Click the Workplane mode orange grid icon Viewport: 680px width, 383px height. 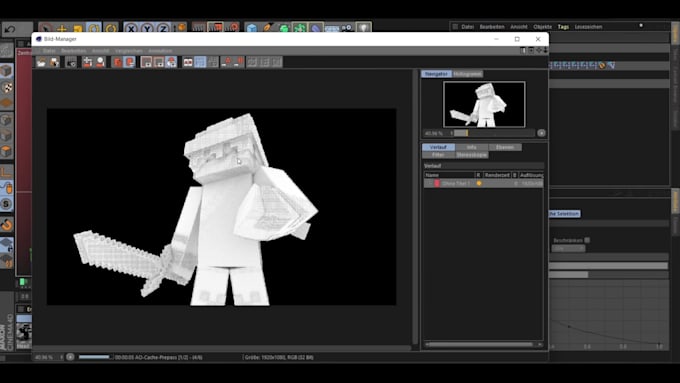pos(7,103)
